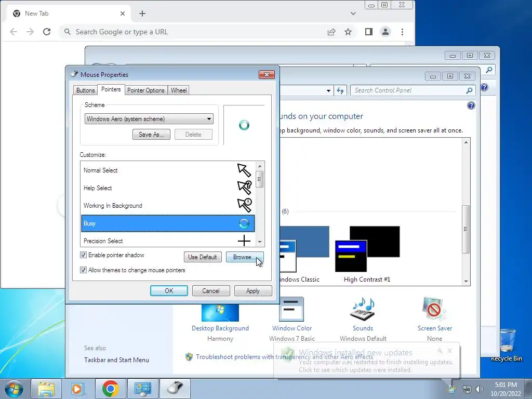Switch to Control Panel taskbar button
Viewport: 532px width, 399px height.
point(142,389)
